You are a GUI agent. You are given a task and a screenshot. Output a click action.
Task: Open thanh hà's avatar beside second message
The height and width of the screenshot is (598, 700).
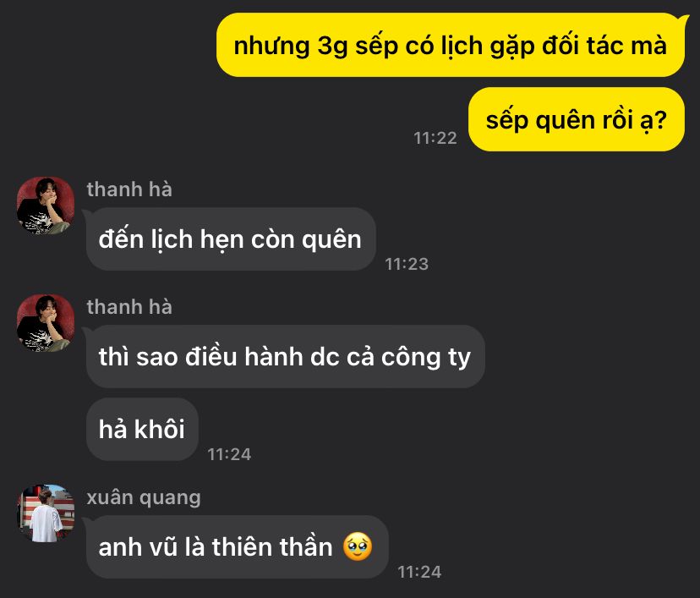46,322
